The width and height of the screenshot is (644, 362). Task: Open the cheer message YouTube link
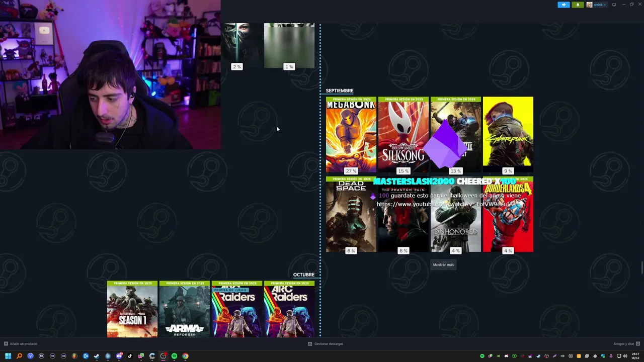(x=445, y=204)
